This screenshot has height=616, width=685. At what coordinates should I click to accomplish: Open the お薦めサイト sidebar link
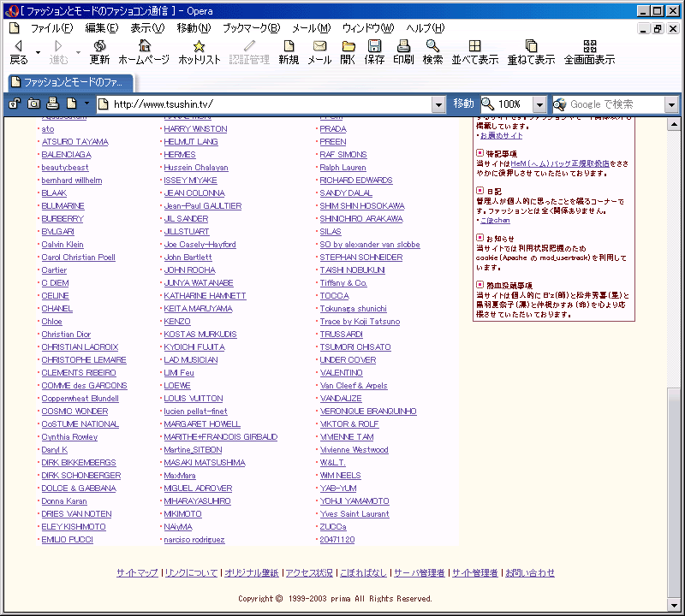click(x=501, y=136)
